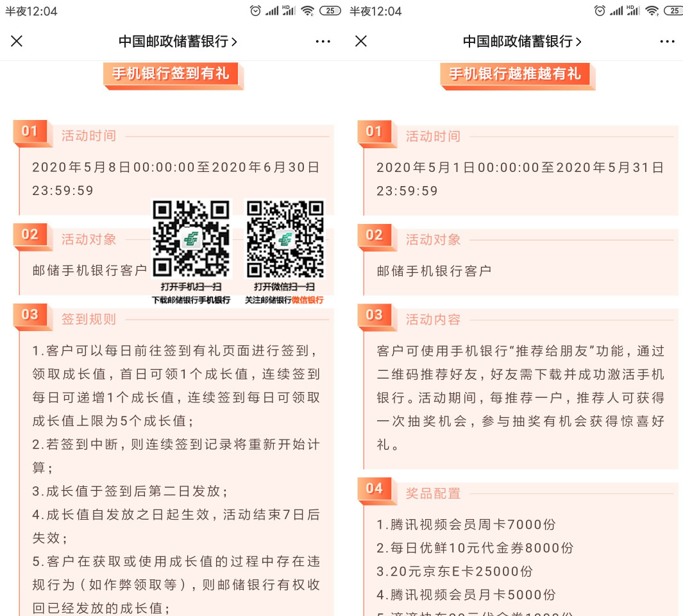Tap the 打开手机扫一扫 caption
The image size is (683, 616).
coord(190,286)
